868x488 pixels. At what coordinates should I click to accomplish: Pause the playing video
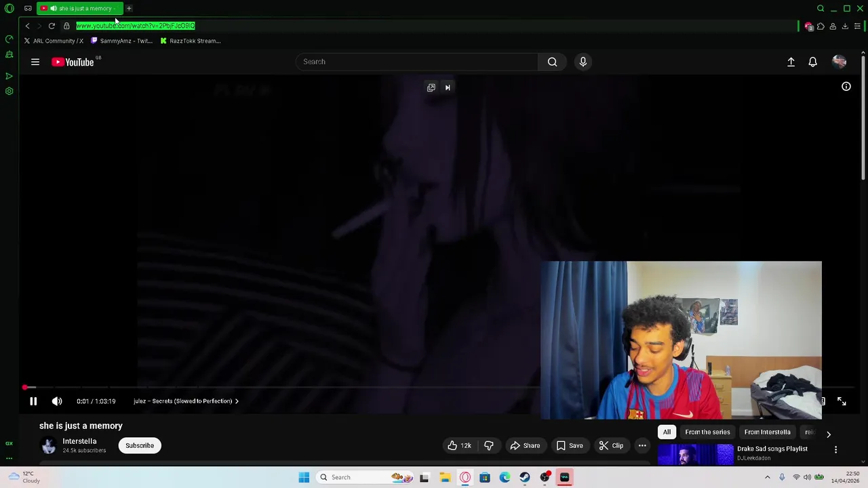(x=33, y=401)
